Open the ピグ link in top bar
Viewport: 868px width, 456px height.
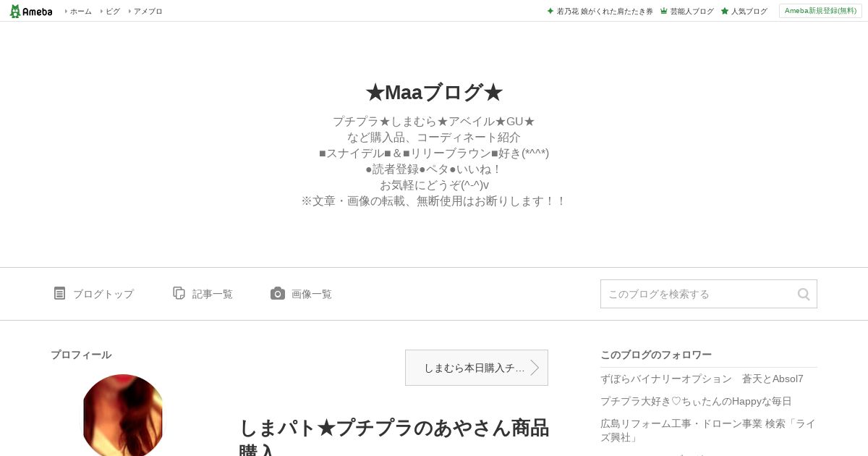click(113, 12)
